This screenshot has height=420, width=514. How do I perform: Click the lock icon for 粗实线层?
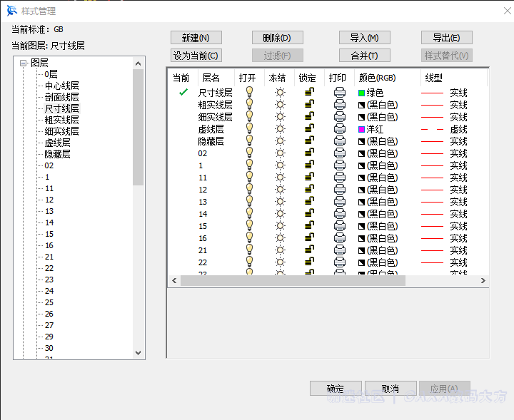tap(309, 105)
